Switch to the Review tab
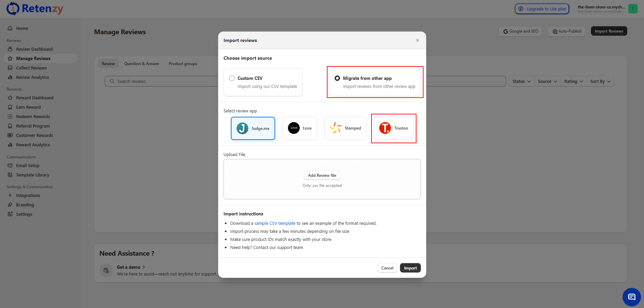The height and width of the screenshot is (308, 644). point(108,64)
